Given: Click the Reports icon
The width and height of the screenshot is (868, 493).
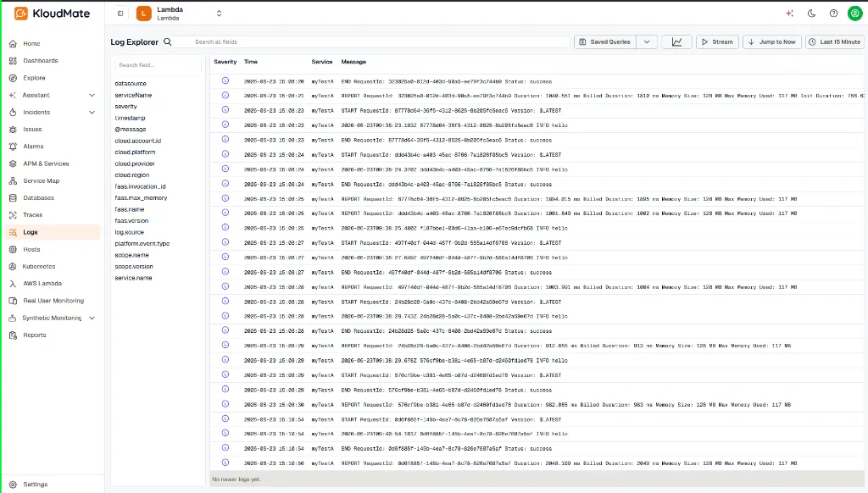Looking at the screenshot, I should pos(13,335).
